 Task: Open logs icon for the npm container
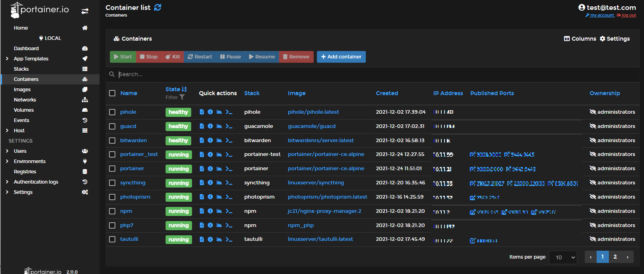(201, 211)
